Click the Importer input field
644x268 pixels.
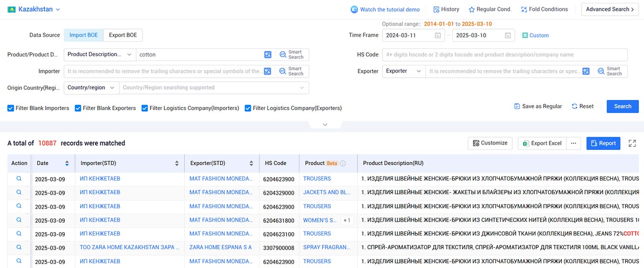(164, 71)
